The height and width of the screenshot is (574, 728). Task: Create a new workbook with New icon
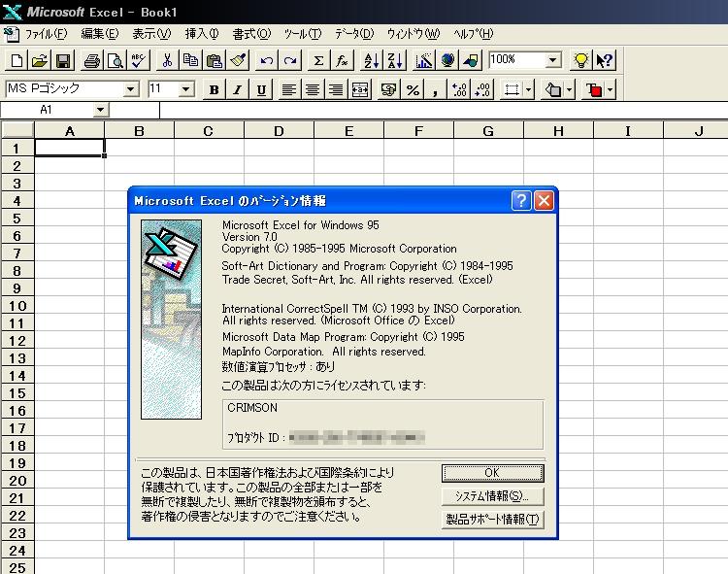point(17,61)
